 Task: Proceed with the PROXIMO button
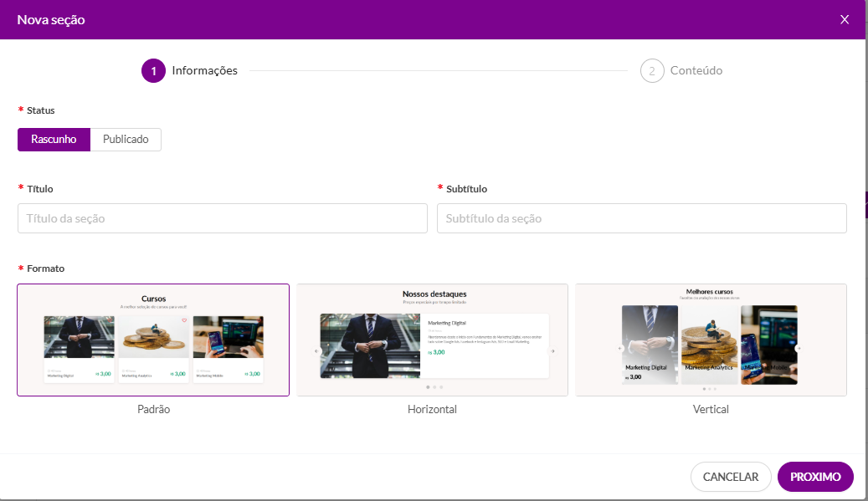tap(815, 477)
